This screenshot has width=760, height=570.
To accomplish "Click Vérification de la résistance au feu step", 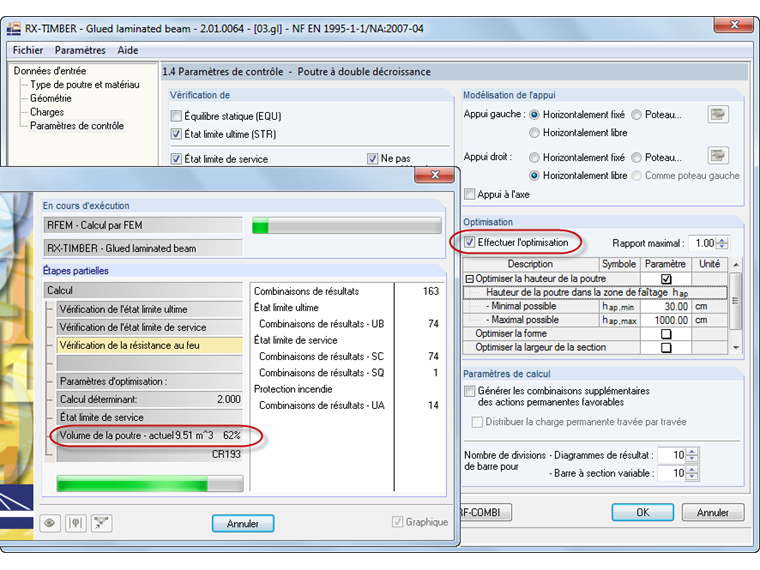I will pyautogui.click(x=150, y=346).
